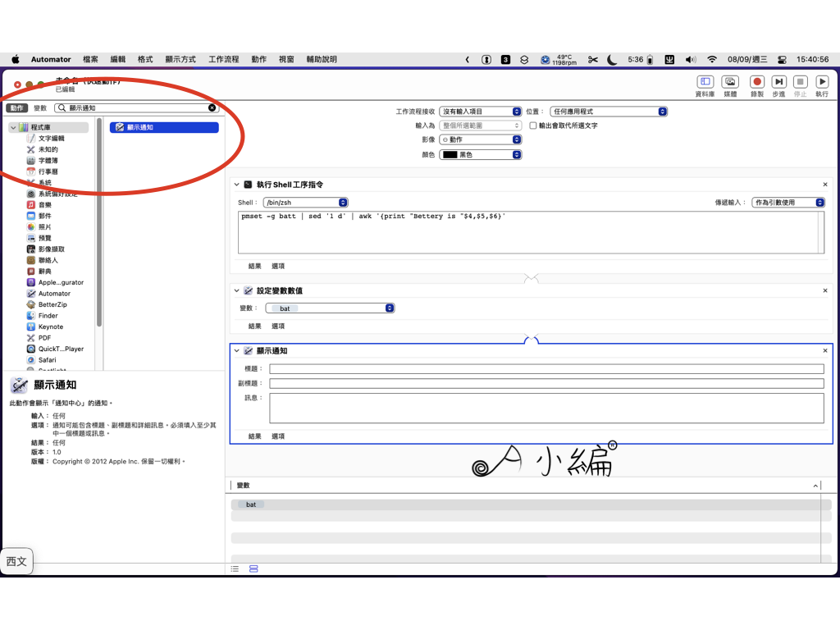Start recording with the Record button
The height and width of the screenshot is (630, 840).
[x=757, y=81]
